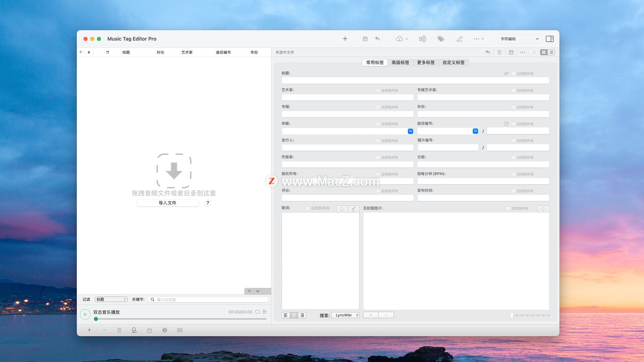Click the tags icon in the toolbar
The width and height of the screenshot is (644, 362).
click(441, 39)
